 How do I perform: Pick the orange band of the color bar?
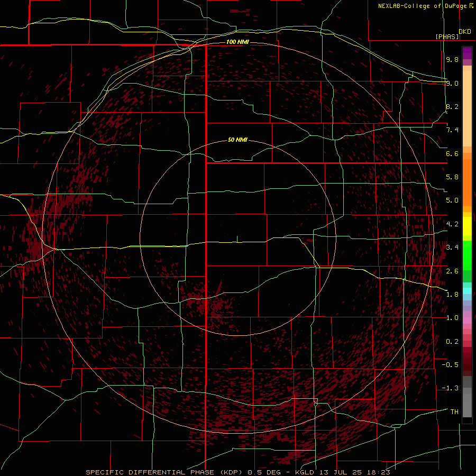467,183
